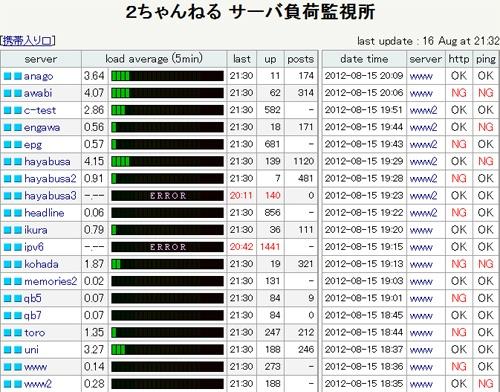Screen dimensions: 500x392
Task: Click the first blue square icon beside memories2
Action: [7, 282]
